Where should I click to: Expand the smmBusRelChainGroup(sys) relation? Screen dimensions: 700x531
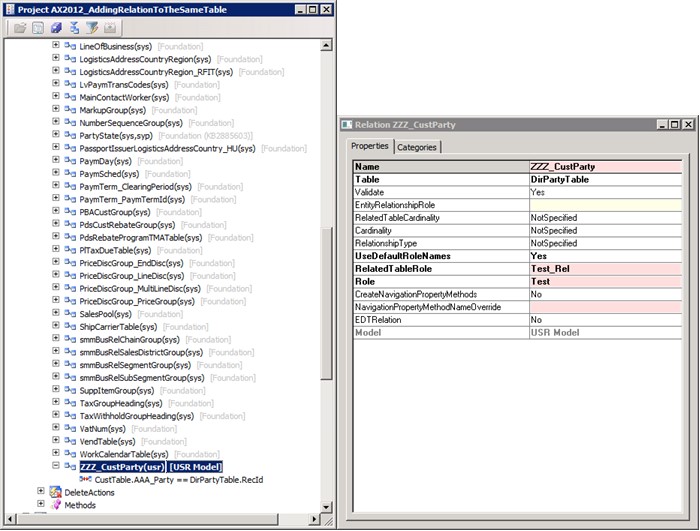coord(55,338)
